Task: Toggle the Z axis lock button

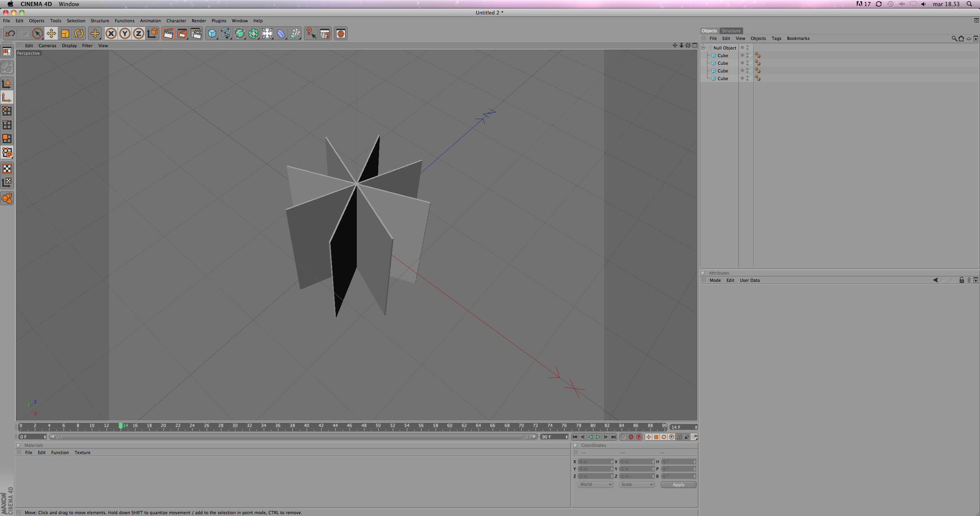Action: click(x=139, y=34)
